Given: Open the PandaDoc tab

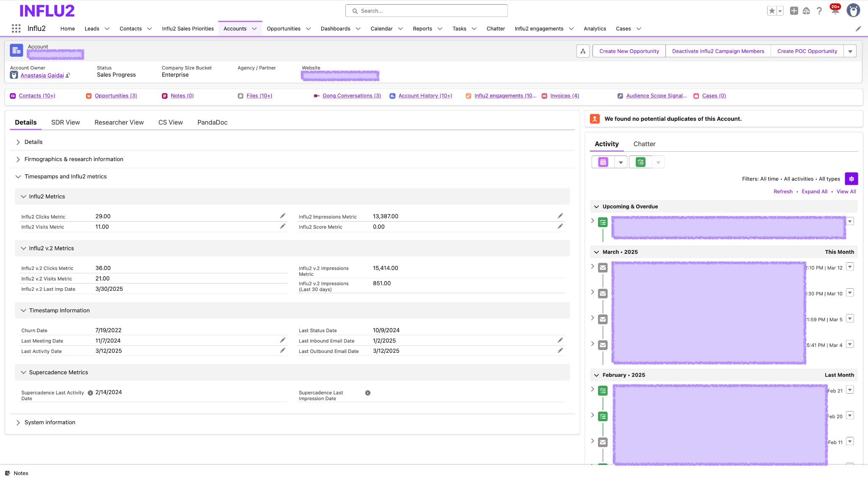Looking at the screenshot, I should 212,122.
